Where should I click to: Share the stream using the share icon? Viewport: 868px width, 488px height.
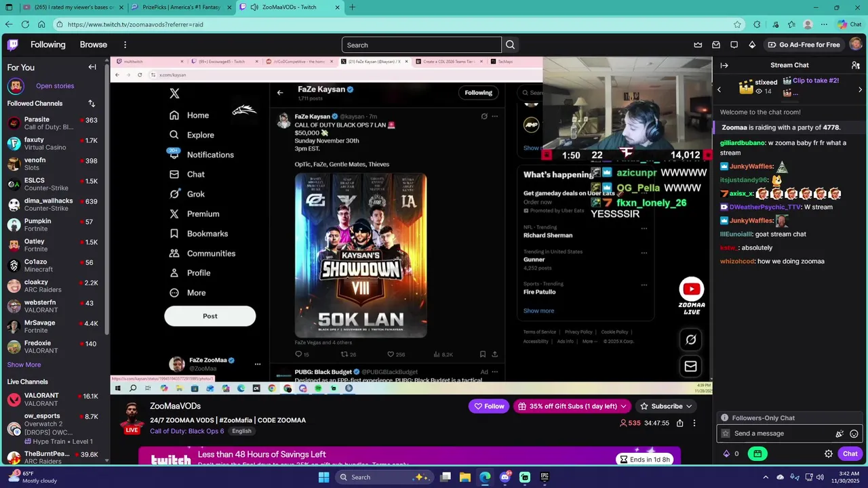coord(680,423)
